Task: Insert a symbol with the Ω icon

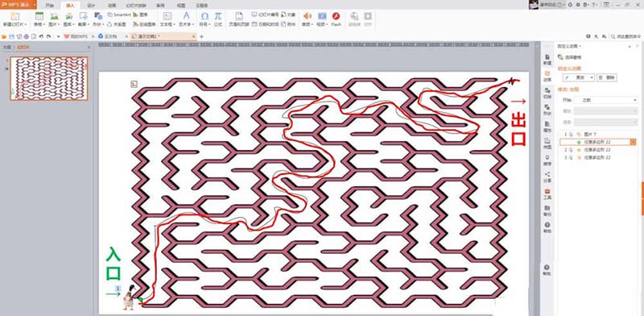Action: click(x=204, y=16)
